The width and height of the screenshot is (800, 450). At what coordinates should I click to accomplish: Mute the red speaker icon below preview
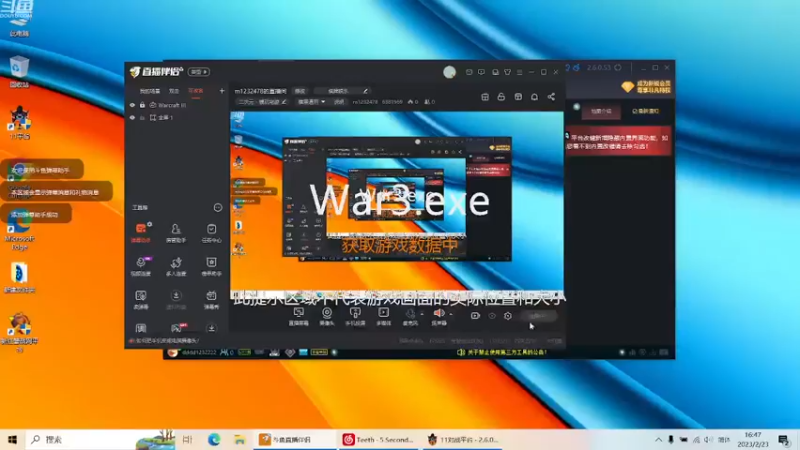click(438, 315)
